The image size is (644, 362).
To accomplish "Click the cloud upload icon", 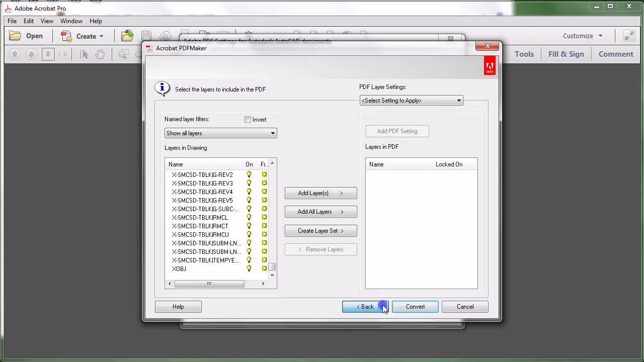I will click(x=165, y=36).
